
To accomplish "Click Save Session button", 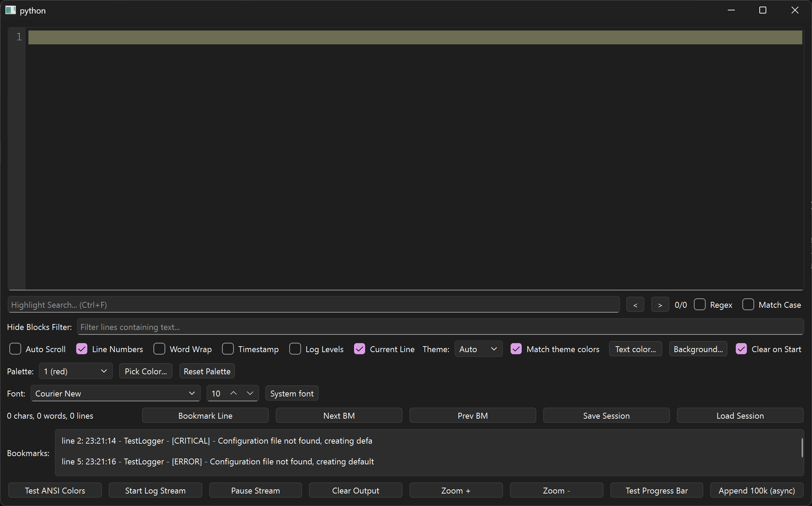I will pyautogui.click(x=607, y=416).
